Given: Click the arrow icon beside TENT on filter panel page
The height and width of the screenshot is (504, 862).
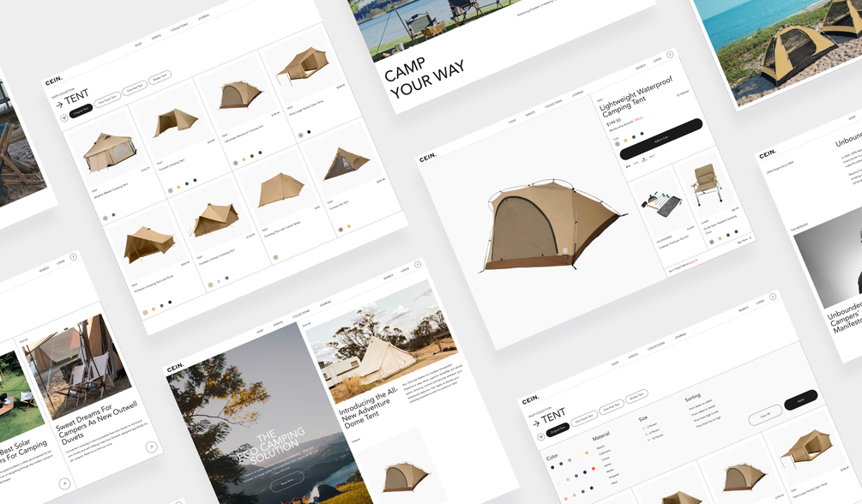Looking at the screenshot, I should coord(537,423).
